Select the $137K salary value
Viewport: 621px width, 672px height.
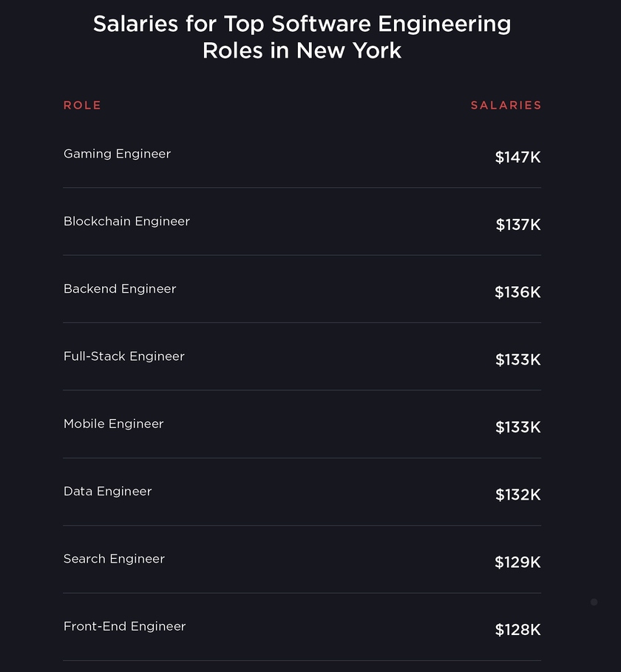pos(517,225)
